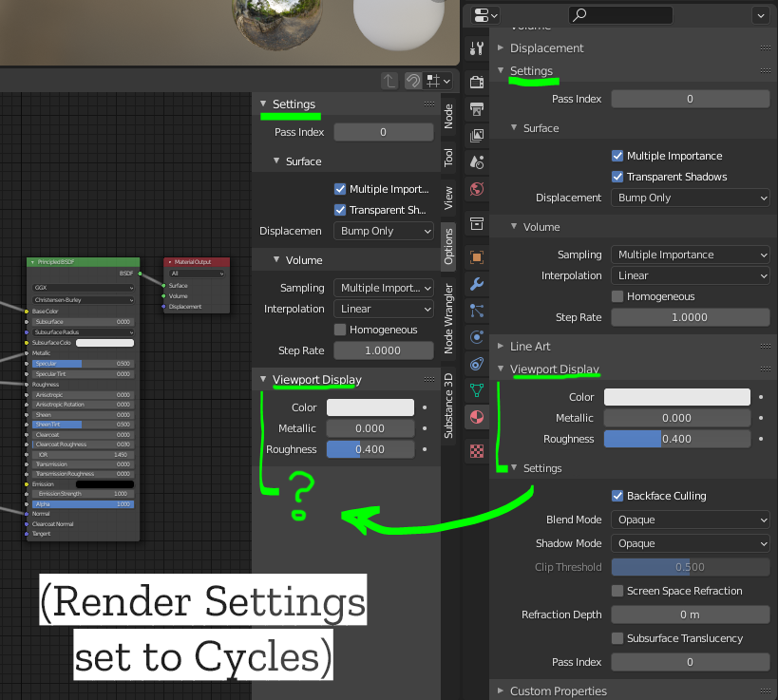The width and height of the screenshot is (778, 700).
Task: Open the editor type dropdown in Properties header
Action: point(484,15)
